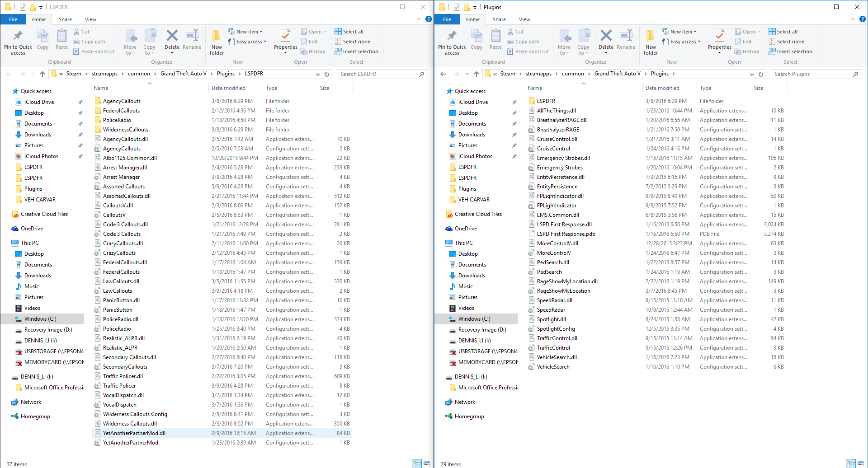The height and width of the screenshot is (468, 868).
Task: Open Easy access dropdown in Plugins window
Action: point(681,42)
